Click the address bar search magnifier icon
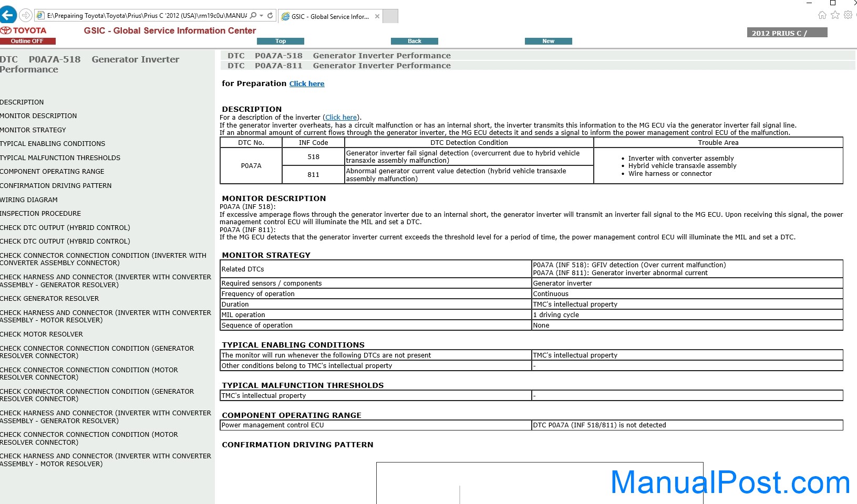857x504 pixels. (x=253, y=15)
